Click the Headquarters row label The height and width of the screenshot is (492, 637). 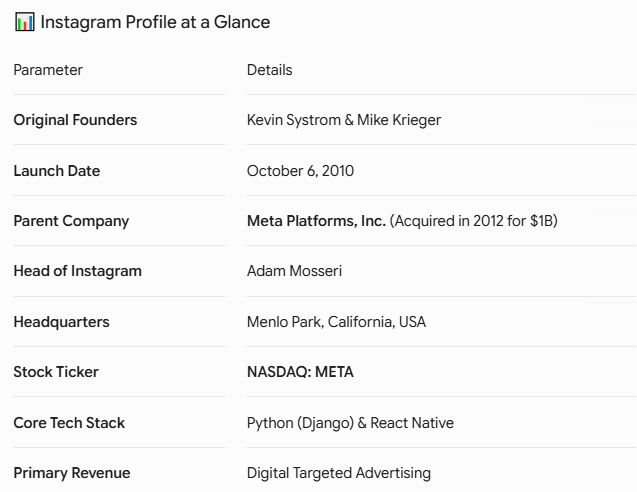(61, 322)
